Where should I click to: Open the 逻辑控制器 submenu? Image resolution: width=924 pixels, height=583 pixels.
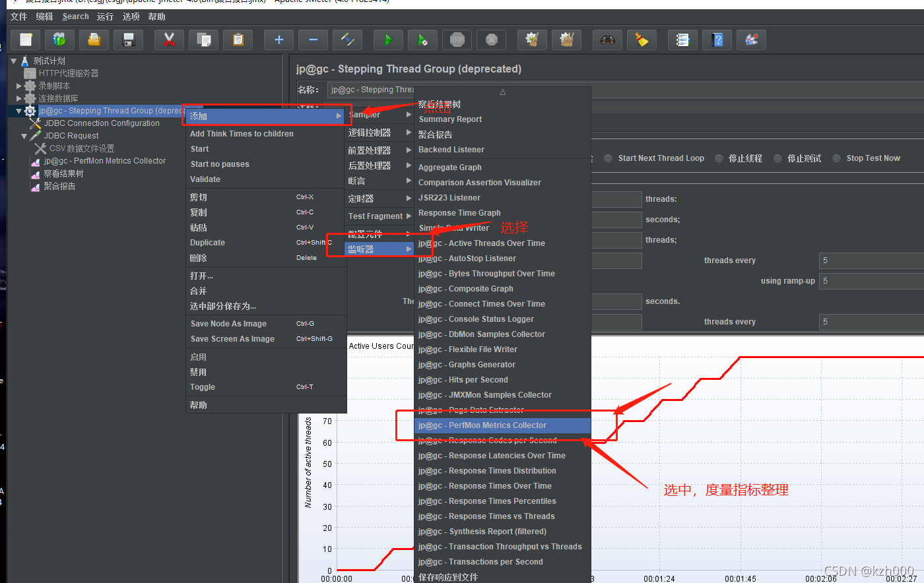coord(379,133)
